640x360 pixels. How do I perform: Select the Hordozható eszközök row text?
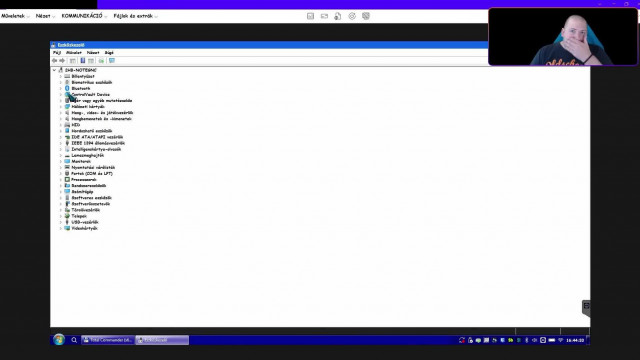tap(92, 131)
